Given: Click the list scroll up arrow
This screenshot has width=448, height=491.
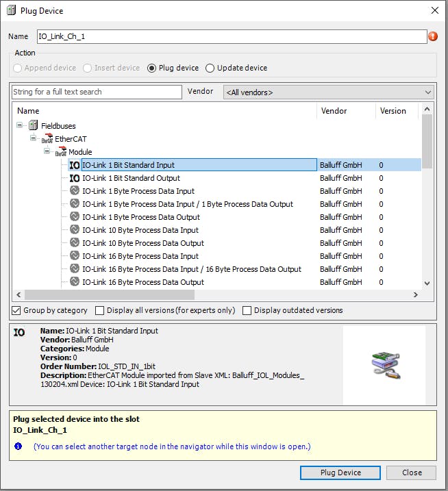Looking at the screenshot, I should coord(427,109).
